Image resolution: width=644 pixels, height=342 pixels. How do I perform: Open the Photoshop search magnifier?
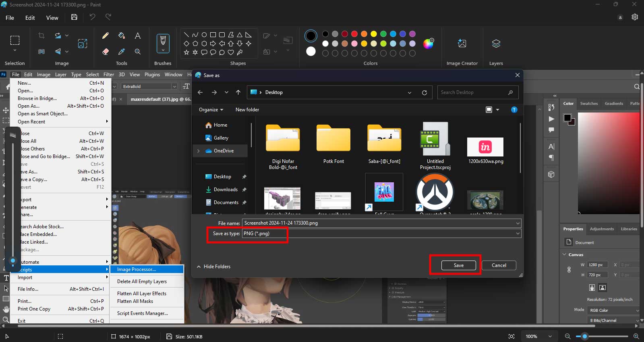[x=637, y=86]
